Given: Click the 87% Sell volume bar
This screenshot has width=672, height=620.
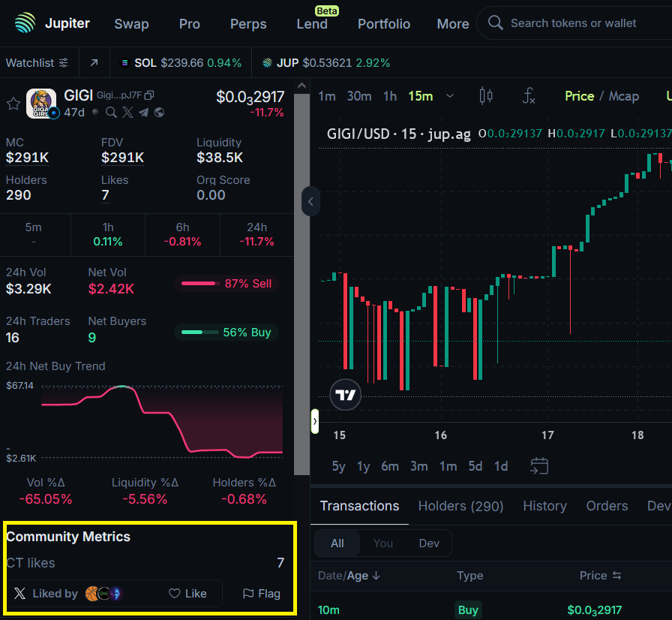Looking at the screenshot, I should click(226, 284).
